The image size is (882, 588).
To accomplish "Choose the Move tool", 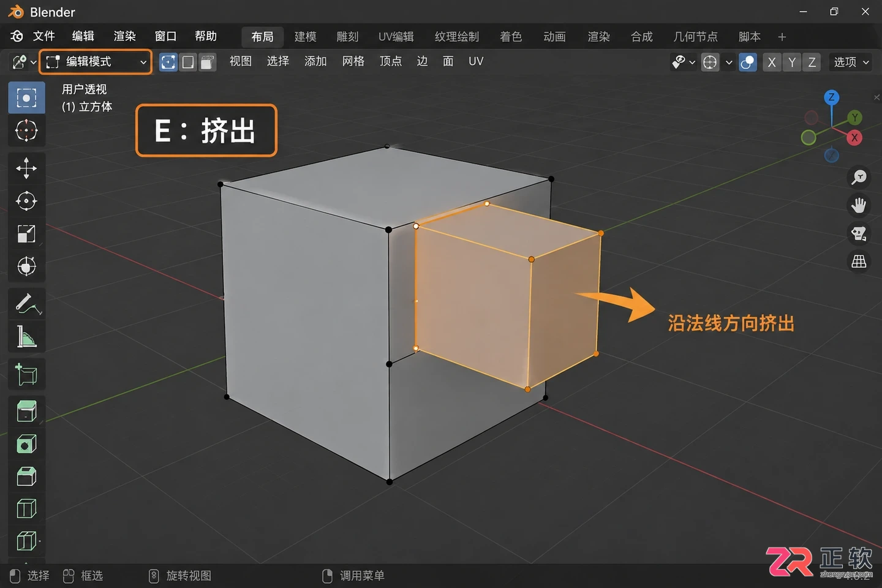I will click(26, 168).
